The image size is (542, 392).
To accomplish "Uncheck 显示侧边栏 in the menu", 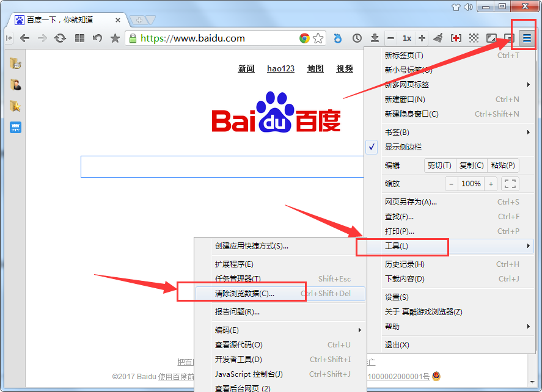I will (x=405, y=147).
